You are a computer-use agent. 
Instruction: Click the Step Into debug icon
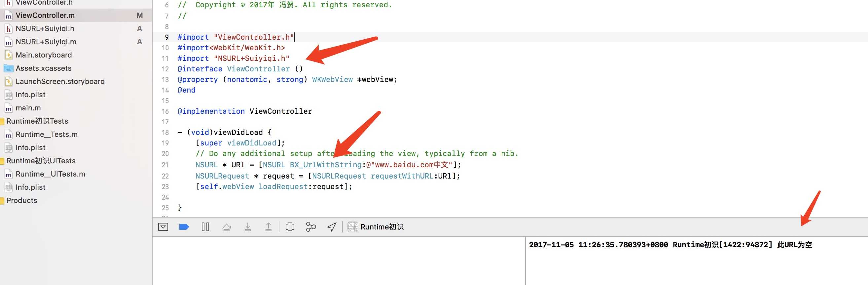click(248, 227)
